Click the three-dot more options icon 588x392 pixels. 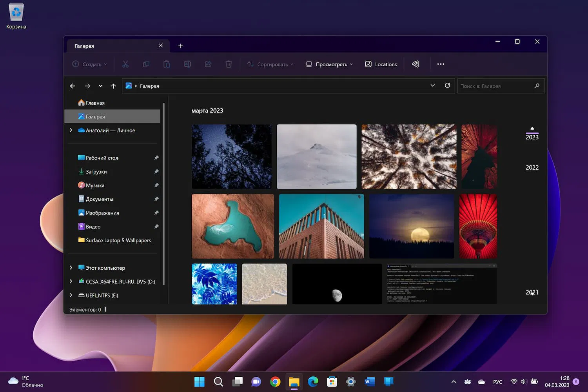click(441, 64)
